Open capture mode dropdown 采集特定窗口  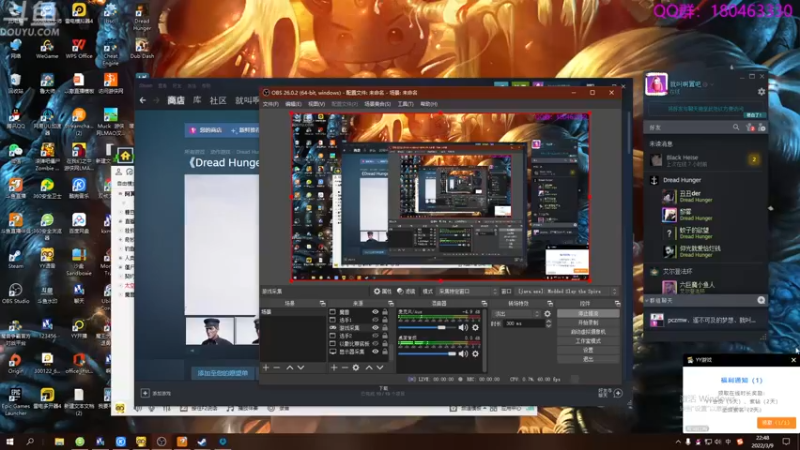coord(467,291)
